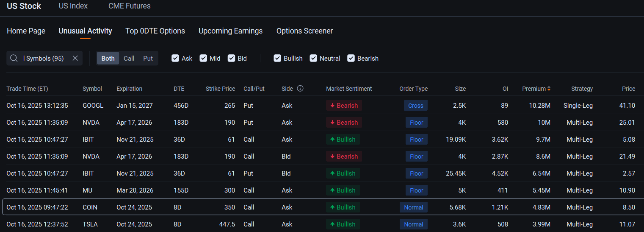Screen dimensions: 644x232
Task: Click the Normal badge in COIN row
Action: click(x=414, y=207)
